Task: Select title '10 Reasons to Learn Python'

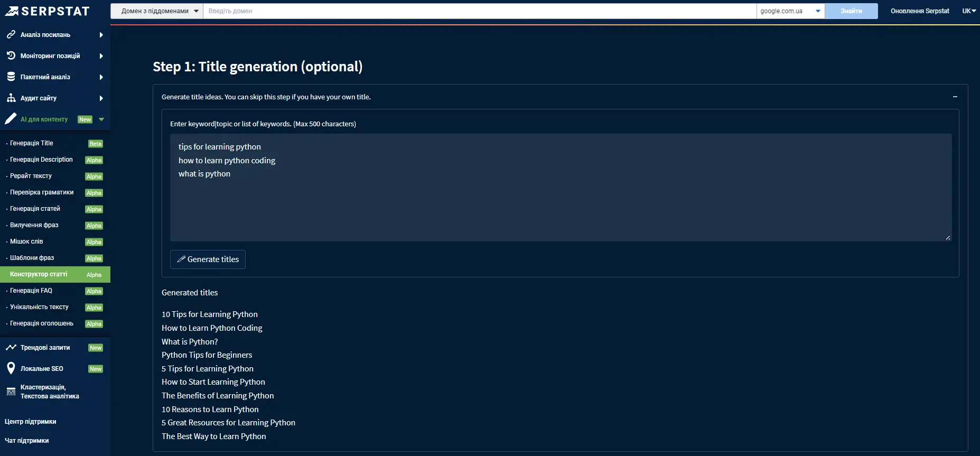Action: point(210,410)
